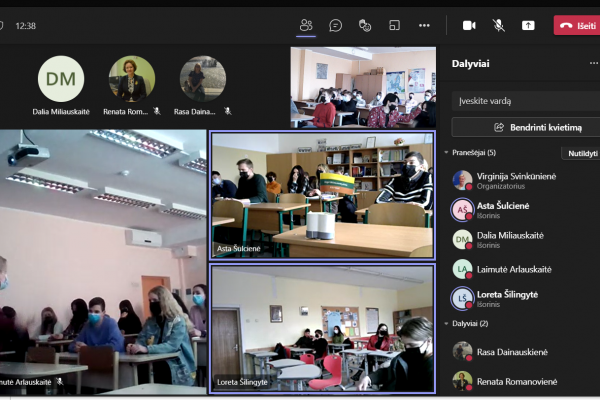This screenshot has width=600, height=400.
Task: Click Nutildyti button to mute all
Action: click(x=581, y=153)
